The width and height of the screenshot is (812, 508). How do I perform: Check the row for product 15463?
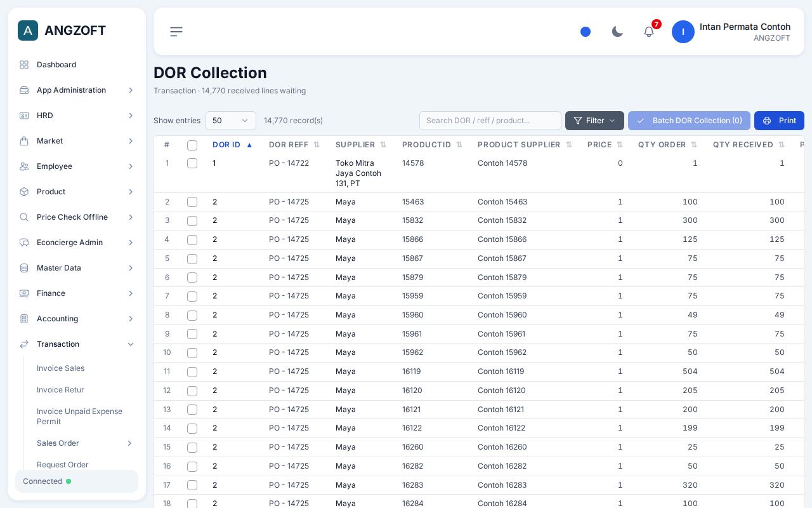coord(192,202)
